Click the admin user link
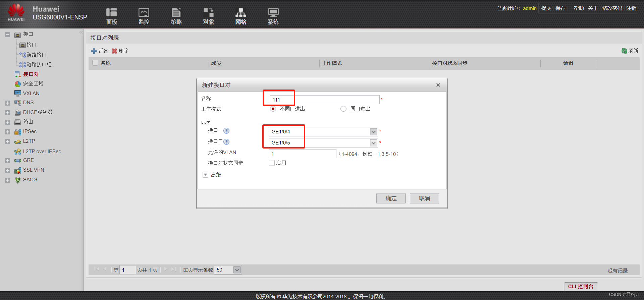 (530, 8)
